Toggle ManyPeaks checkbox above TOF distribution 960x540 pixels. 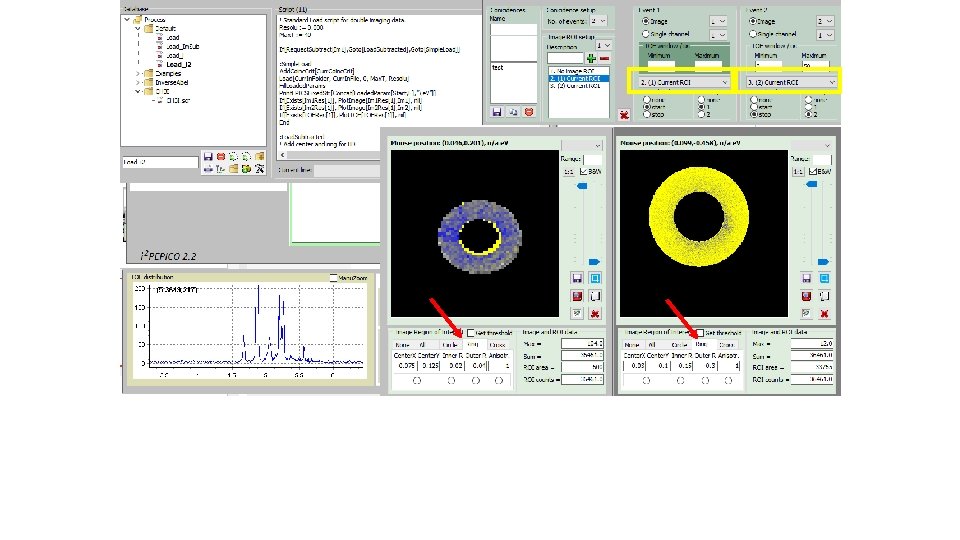click(334, 278)
